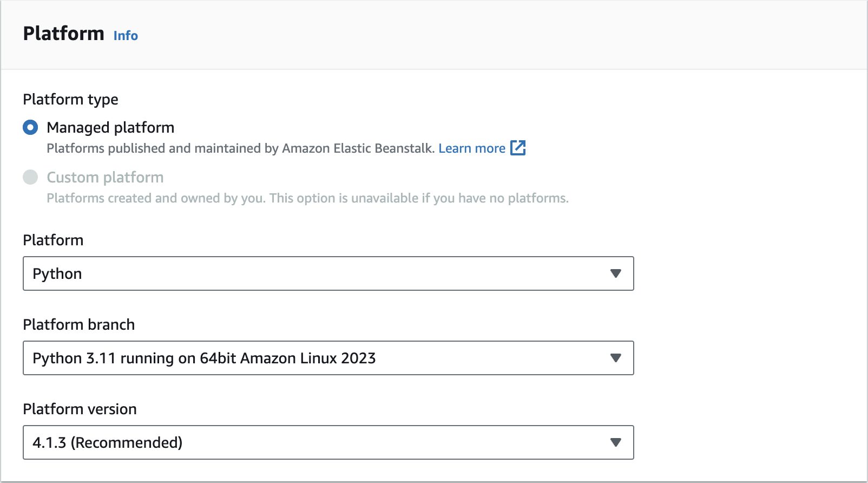Click the down arrow in the Python dropdown
This screenshot has width=868, height=483.
(615, 273)
